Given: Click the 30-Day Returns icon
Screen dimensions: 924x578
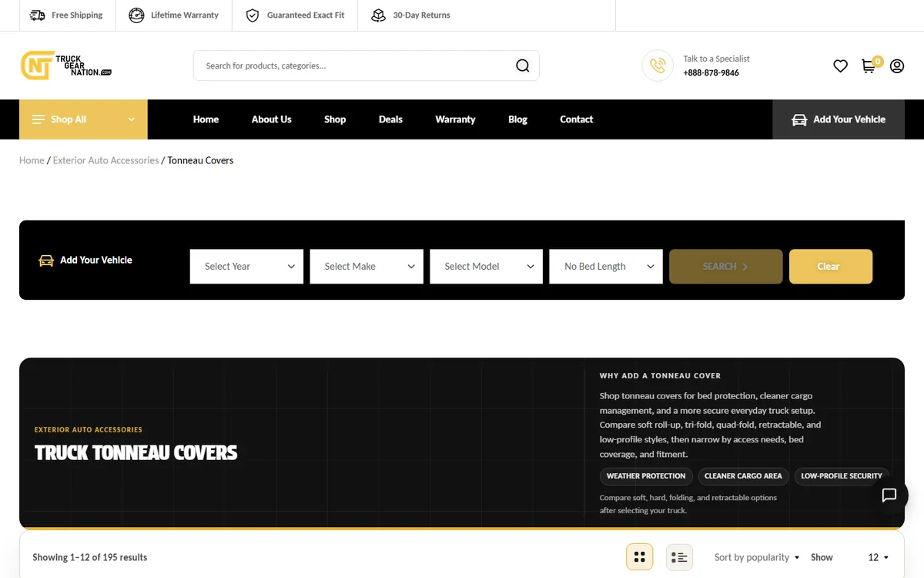Looking at the screenshot, I should [378, 15].
